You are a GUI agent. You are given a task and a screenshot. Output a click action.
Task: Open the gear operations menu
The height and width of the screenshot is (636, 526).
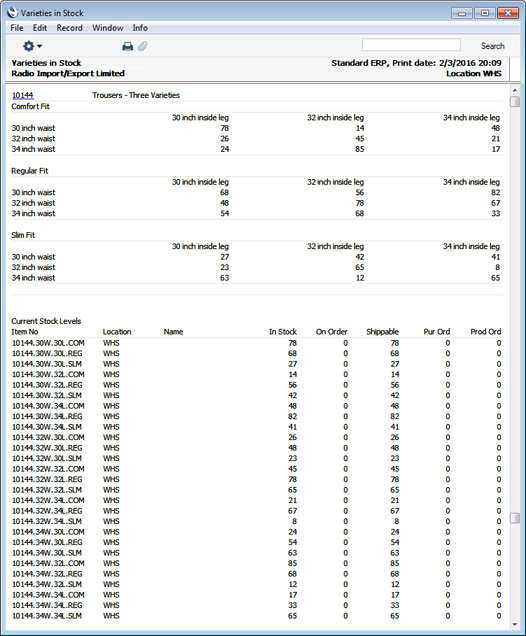click(x=29, y=46)
